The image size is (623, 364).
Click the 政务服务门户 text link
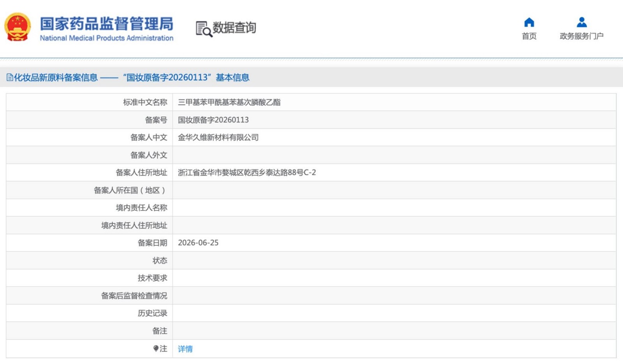click(x=582, y=36)
